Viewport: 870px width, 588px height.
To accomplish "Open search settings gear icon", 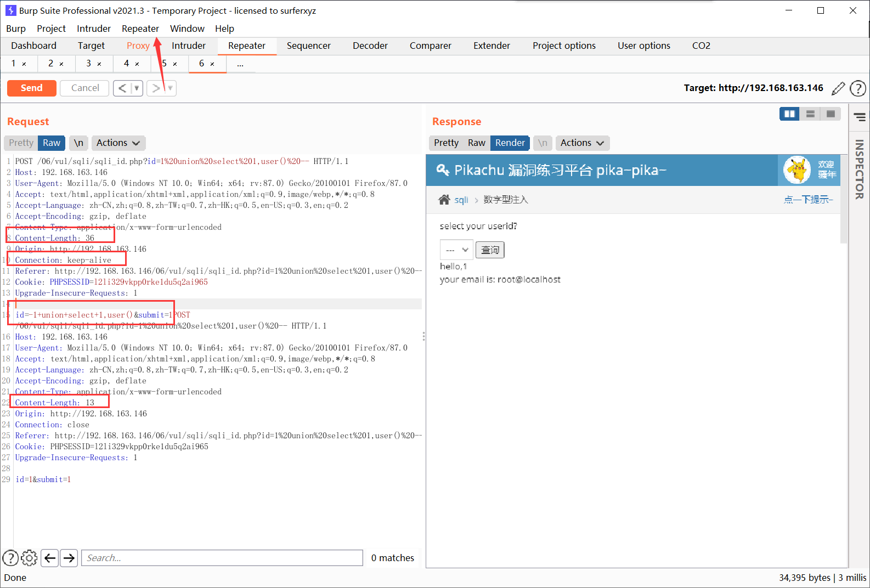I will (x=29, y=558).
